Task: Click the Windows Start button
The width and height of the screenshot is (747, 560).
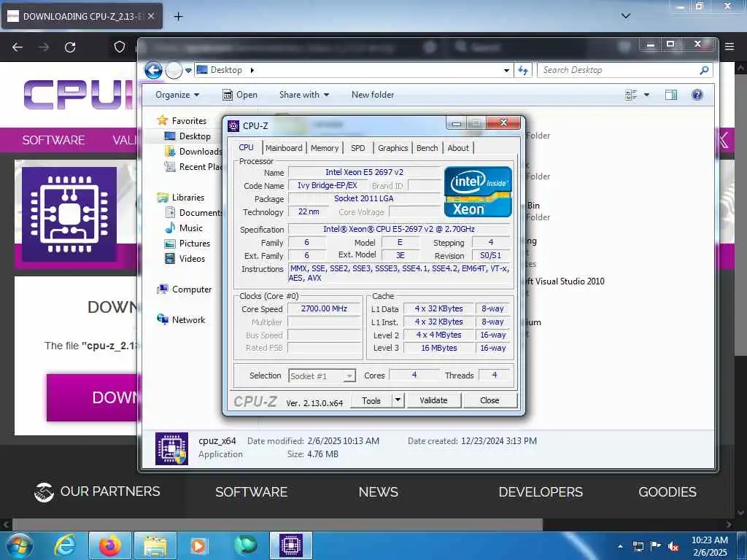Action: (19, 545)
